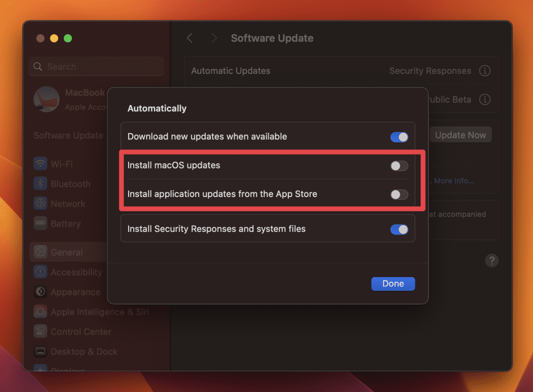This screenshot has height=392, width=533.
Task: Click the Update Now button
Action: click(460, 135)
